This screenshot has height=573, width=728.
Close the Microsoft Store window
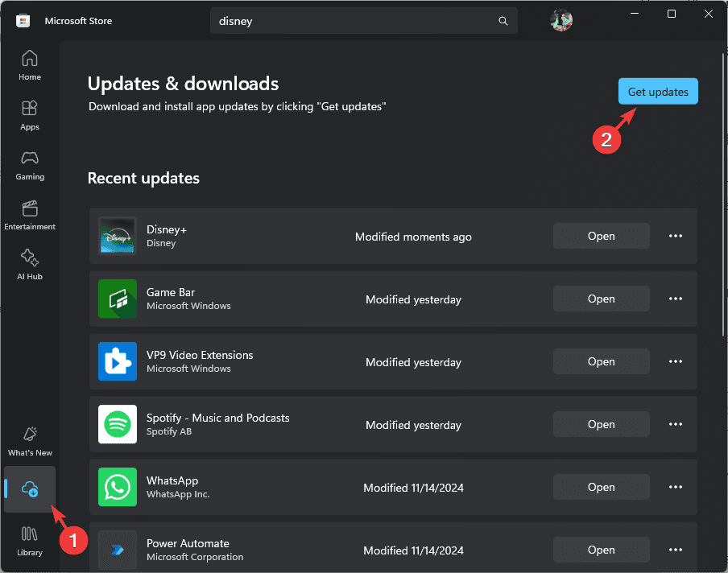point(709,14)
